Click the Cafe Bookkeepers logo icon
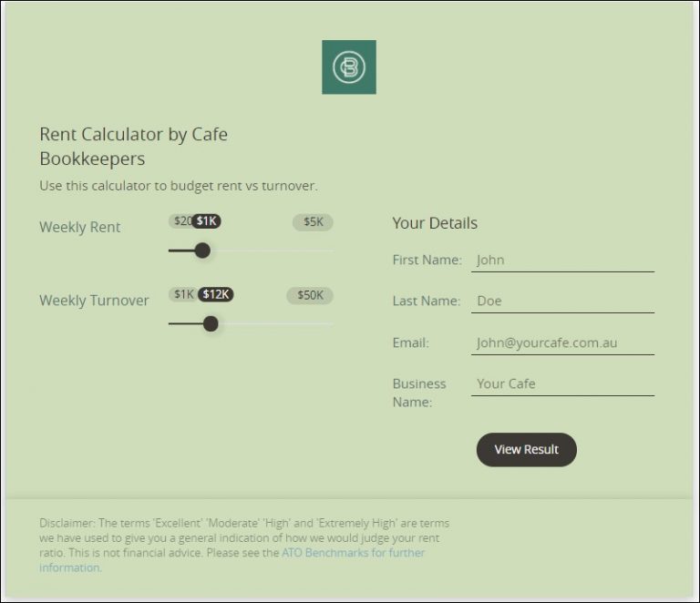Image resolution: width=700 pixels, height=603 pixels. [x=348, y=66]
